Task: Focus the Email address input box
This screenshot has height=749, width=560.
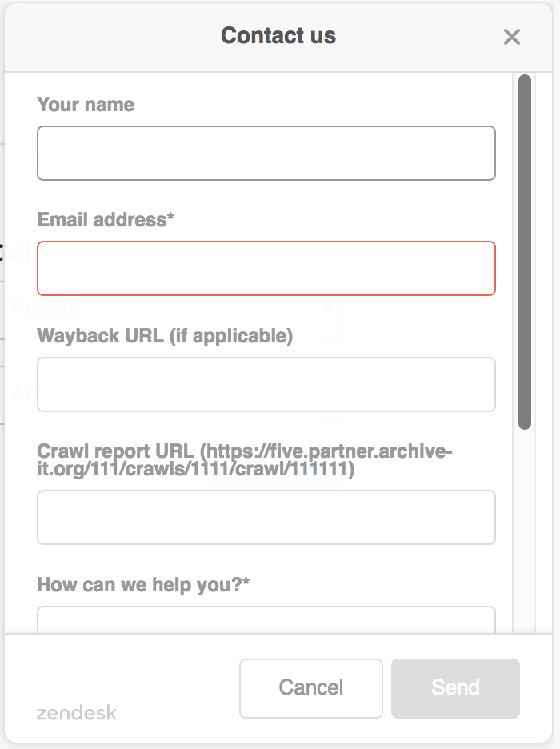Action: (266, 268)
